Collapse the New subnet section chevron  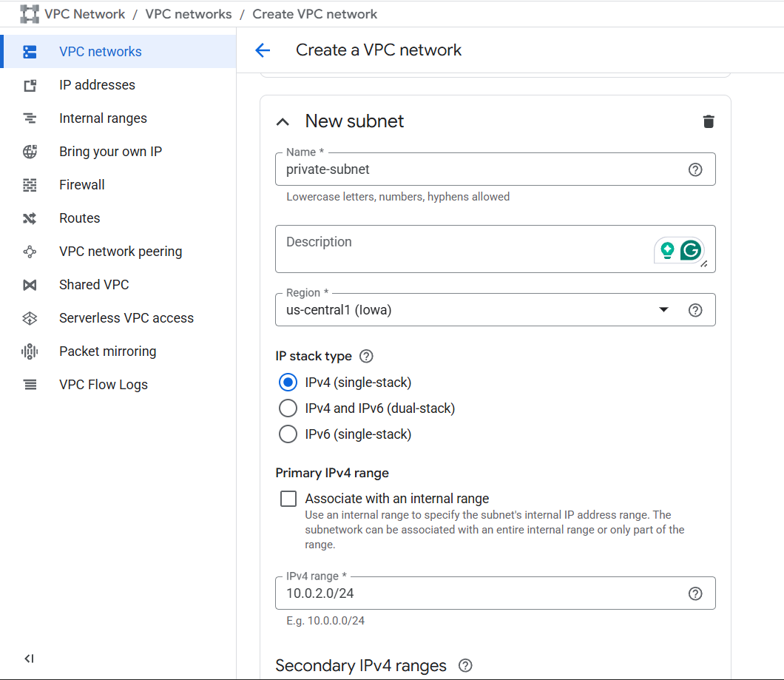(283, 122)
